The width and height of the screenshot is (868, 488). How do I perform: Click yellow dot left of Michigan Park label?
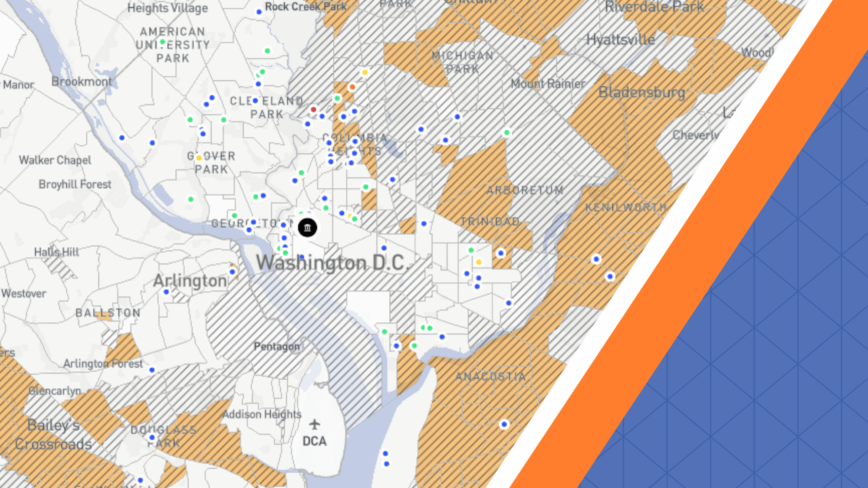tap(365, 72)
